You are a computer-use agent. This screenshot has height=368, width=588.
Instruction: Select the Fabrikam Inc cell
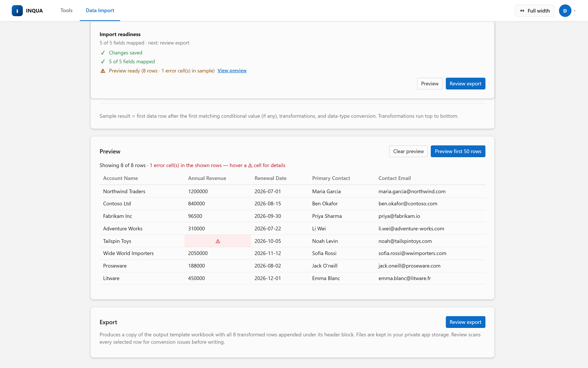click(x=117, y=216)
